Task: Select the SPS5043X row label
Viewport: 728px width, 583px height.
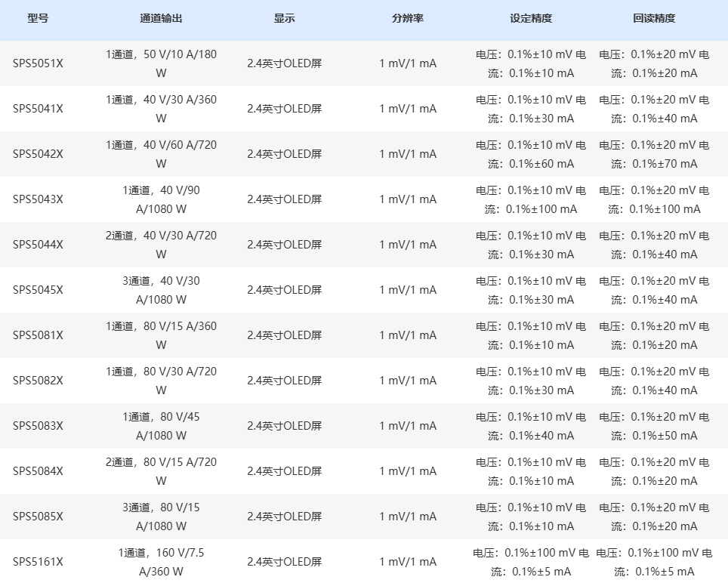Action: [x=38, y=199]
